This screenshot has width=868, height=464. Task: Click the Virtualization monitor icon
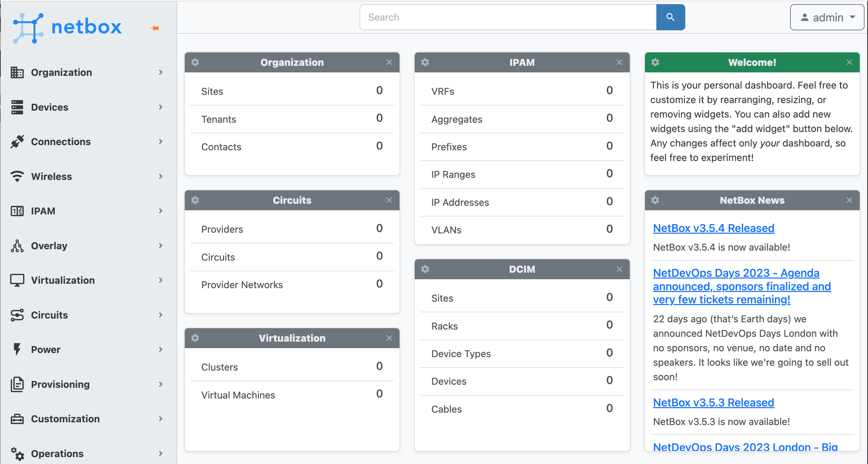pos(17,280)
